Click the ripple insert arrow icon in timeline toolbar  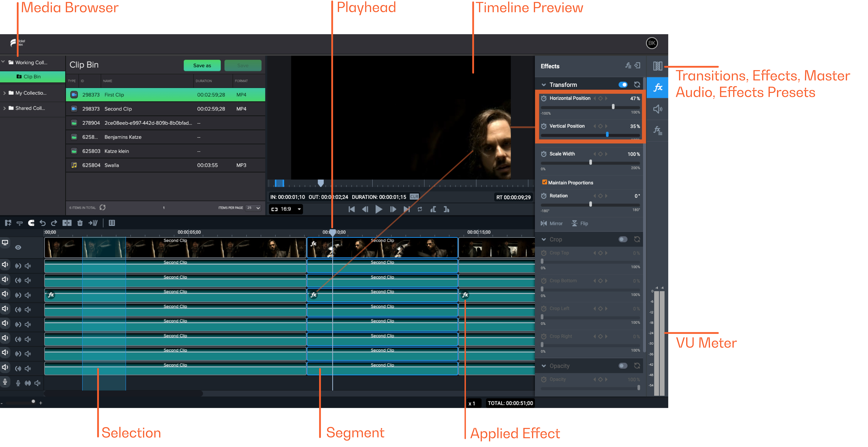click(x=93, y=223)
